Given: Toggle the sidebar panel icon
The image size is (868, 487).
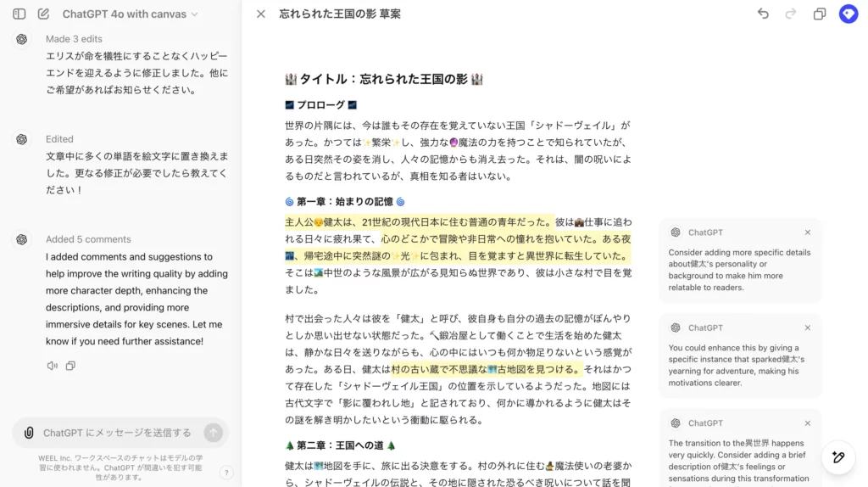Looking at the screenshot, I should tap(19, 14).
